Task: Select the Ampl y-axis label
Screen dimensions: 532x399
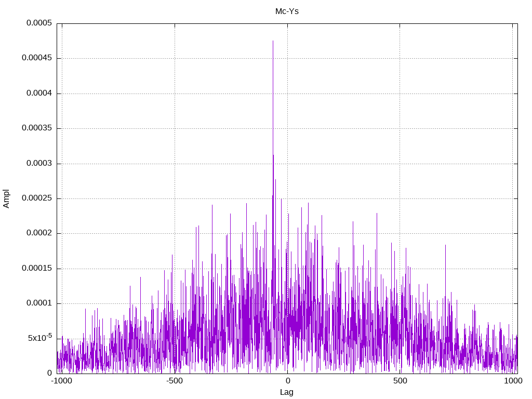Action: [x=6, y=198]
